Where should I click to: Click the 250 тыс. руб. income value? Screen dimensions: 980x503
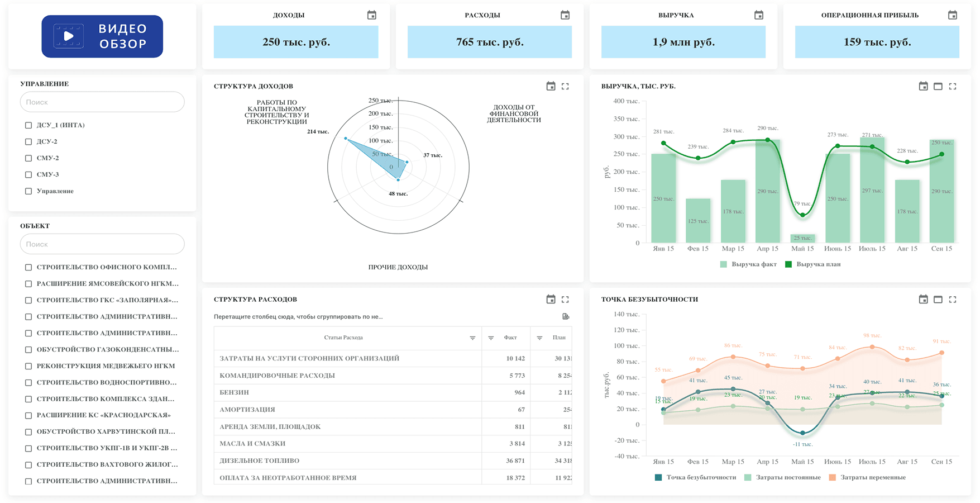[296, 42]
